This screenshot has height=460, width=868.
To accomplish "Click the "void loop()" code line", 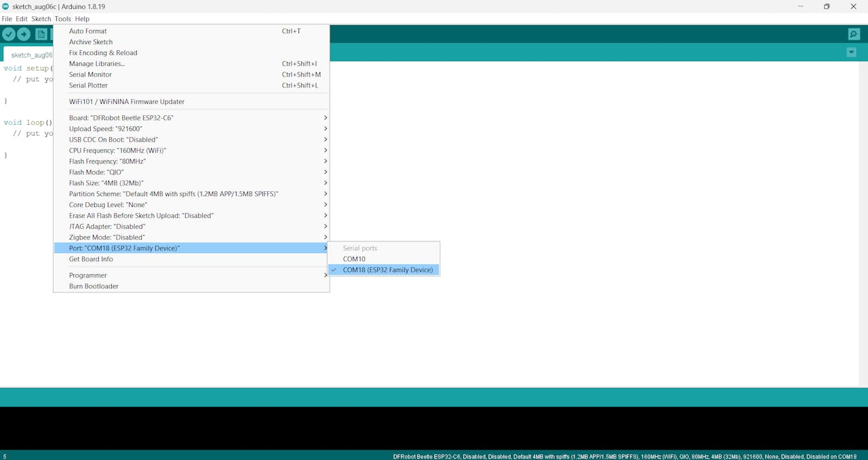I will click(x=28, y=123).
